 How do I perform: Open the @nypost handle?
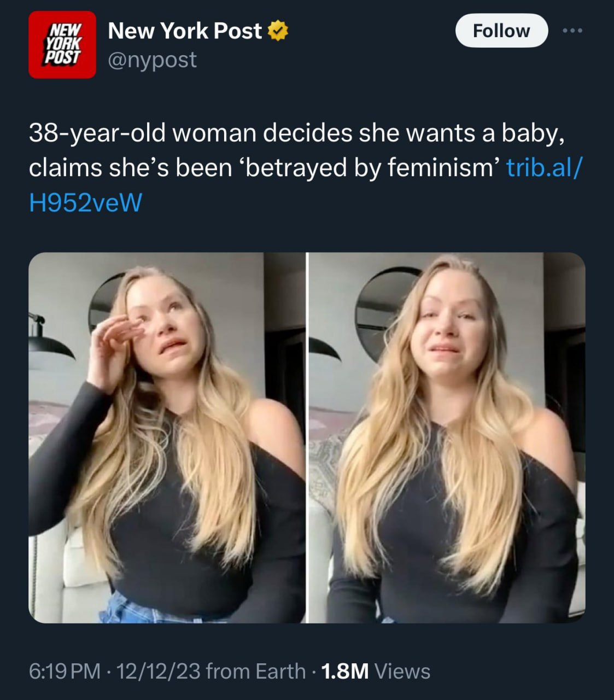153,59
